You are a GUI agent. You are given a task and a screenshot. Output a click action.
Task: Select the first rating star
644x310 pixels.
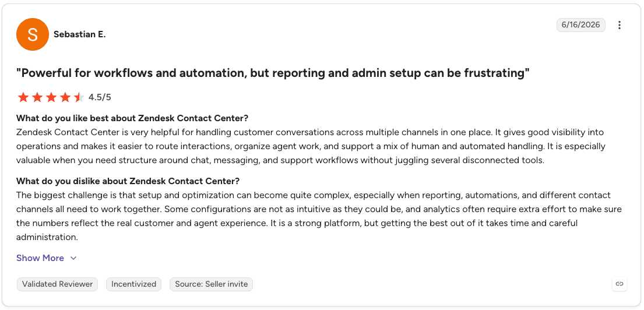[x=23, y=97]
